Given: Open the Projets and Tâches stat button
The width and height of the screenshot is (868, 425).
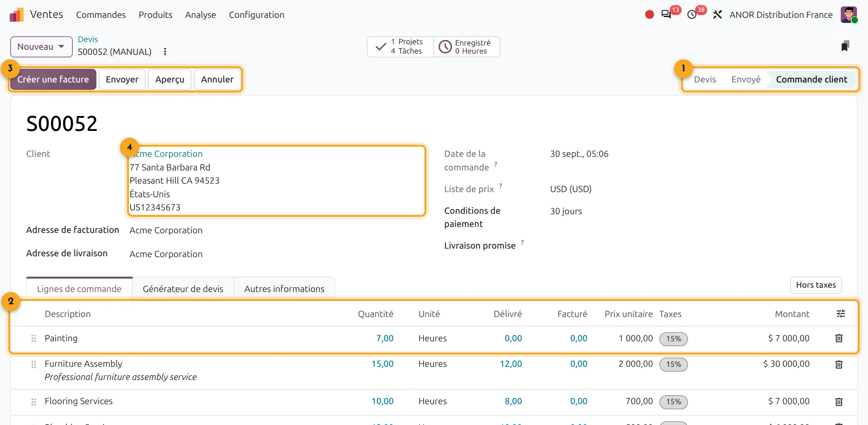Looking at the screenshot, I should click(400, 47).
